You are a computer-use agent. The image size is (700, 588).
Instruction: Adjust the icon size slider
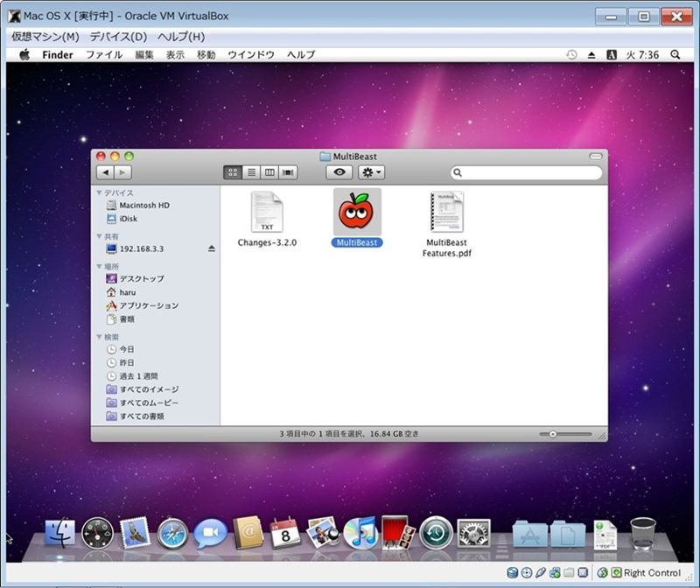[x=553, y=434]
